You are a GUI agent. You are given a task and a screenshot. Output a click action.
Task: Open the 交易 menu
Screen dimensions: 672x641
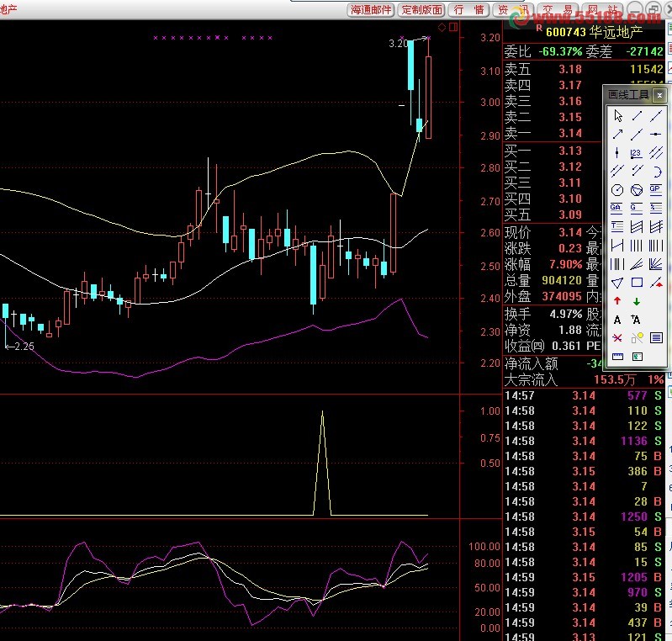558,9
